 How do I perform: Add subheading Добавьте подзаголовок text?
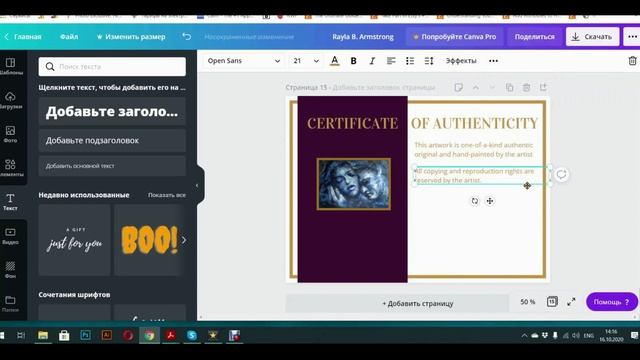pyautogui.click(x=112, y=140)
